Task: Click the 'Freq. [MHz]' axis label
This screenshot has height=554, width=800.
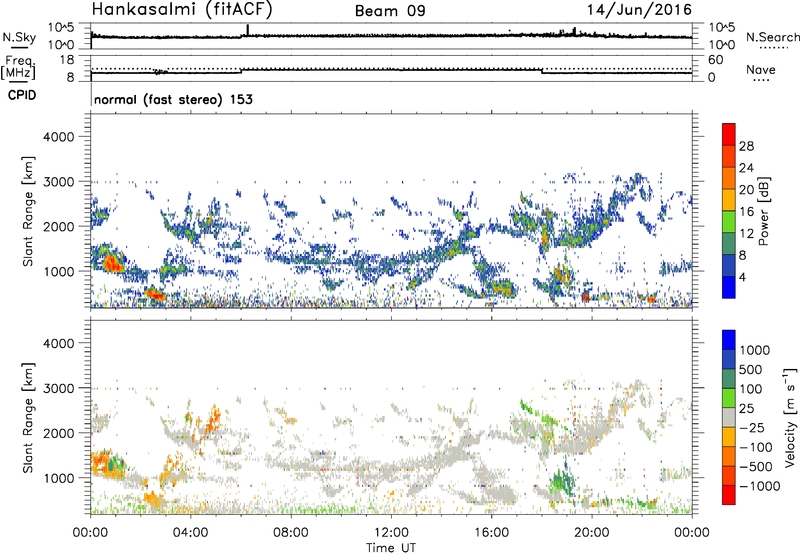Action: click(x=19, y=67)
